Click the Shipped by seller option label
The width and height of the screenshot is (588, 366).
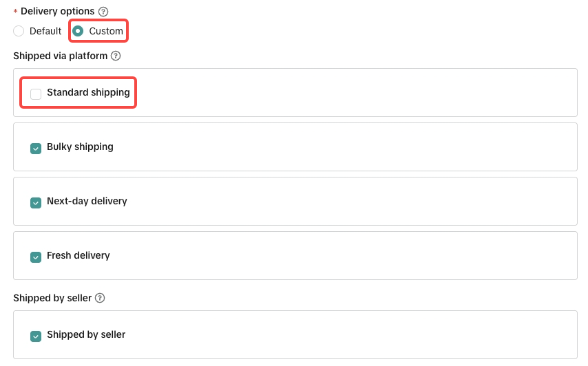[x=86, y=335]
